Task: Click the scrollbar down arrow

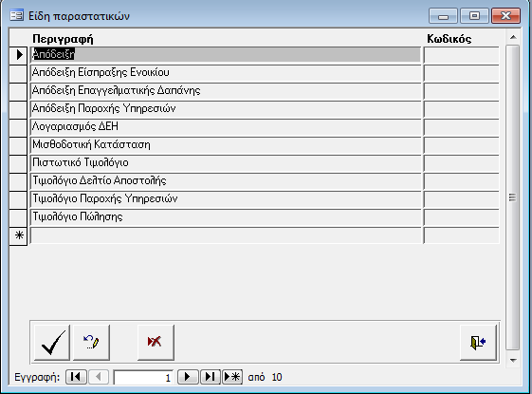Action: click(x=513, y=361)
